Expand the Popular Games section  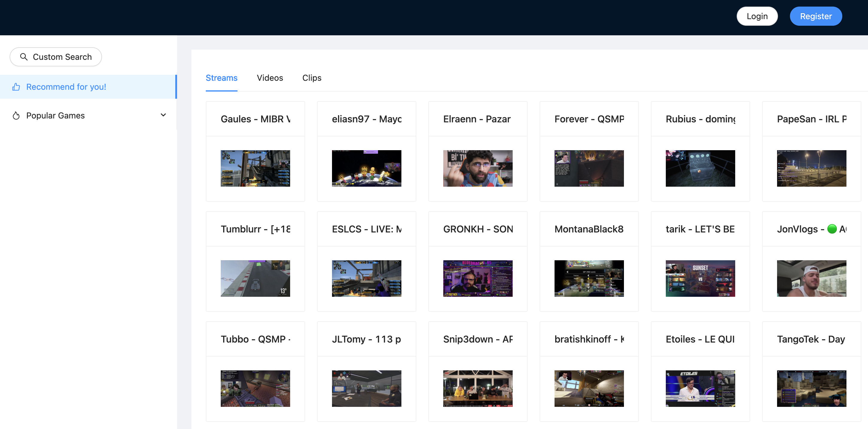pos(163,115)
